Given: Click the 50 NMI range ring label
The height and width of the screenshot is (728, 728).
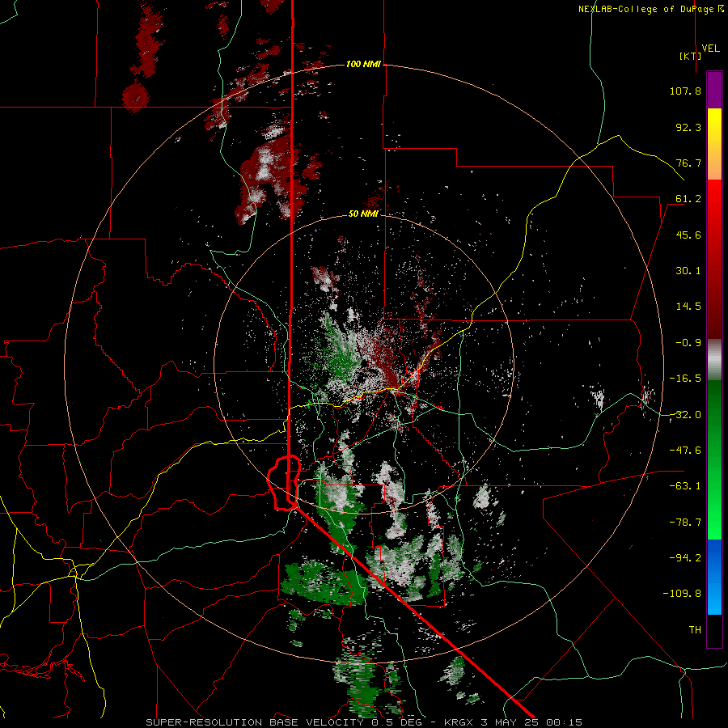Looking at the screenshot, I should tap(363, 214).
